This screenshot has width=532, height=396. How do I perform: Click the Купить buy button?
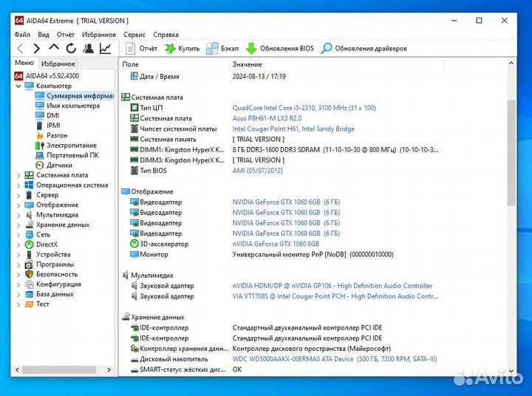183,49
